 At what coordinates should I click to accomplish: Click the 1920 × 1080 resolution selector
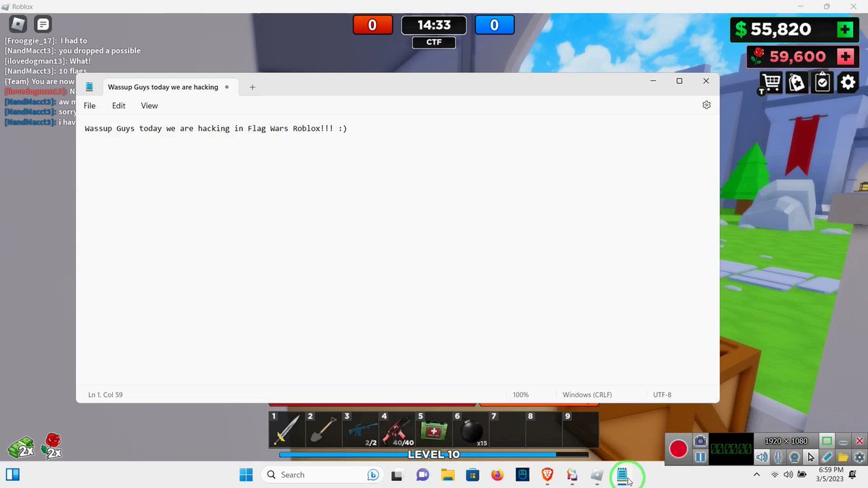coord(786,441)
